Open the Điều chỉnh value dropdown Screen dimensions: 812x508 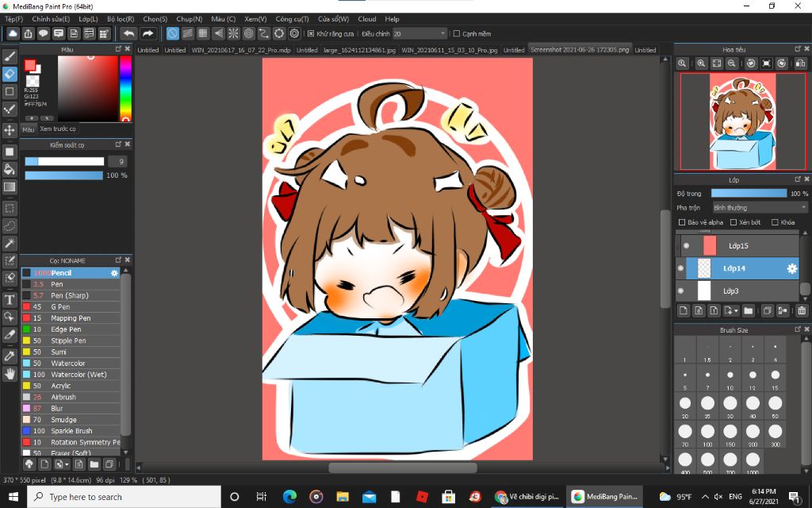(419, 33)
